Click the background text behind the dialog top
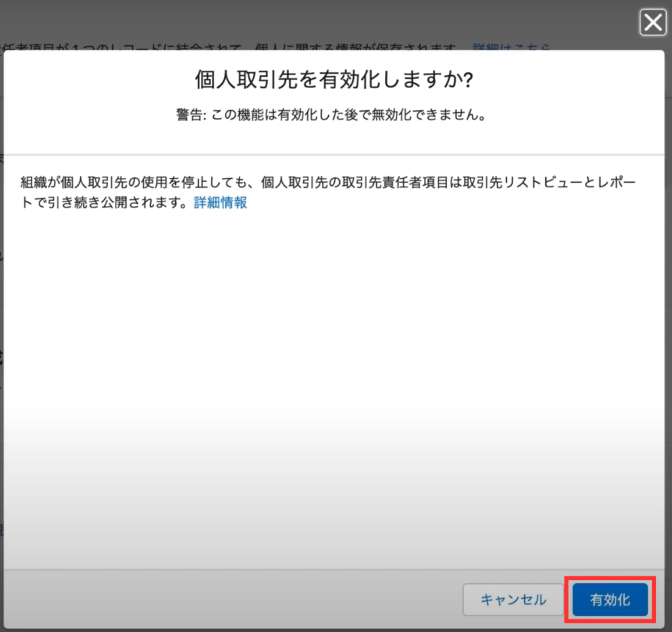 (x=230, y=47)
